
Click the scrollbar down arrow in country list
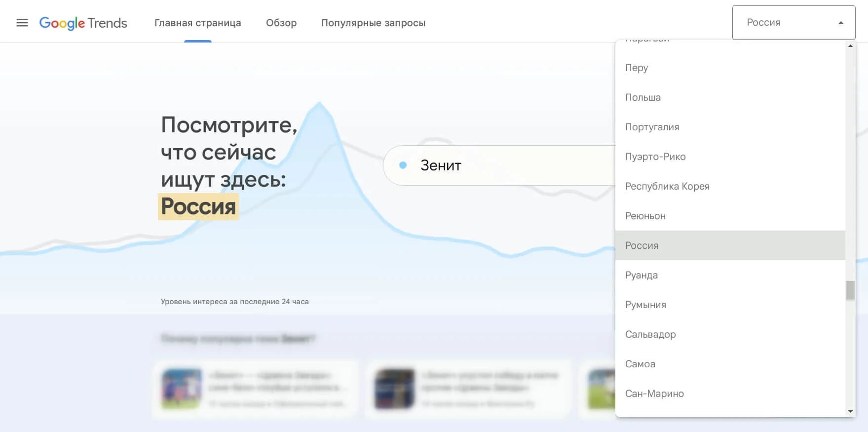[850, 411]
